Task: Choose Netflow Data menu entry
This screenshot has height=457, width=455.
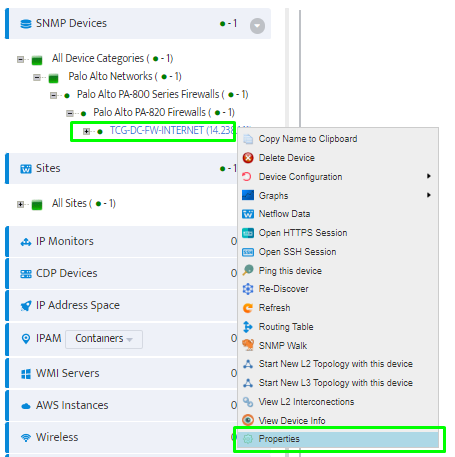Action: coord(338,214)
